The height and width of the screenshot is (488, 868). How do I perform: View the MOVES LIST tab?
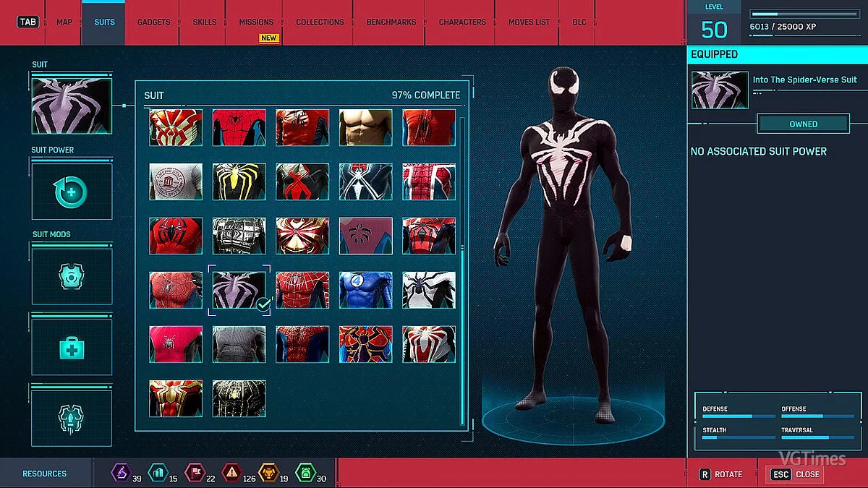[x=529, y=22]
